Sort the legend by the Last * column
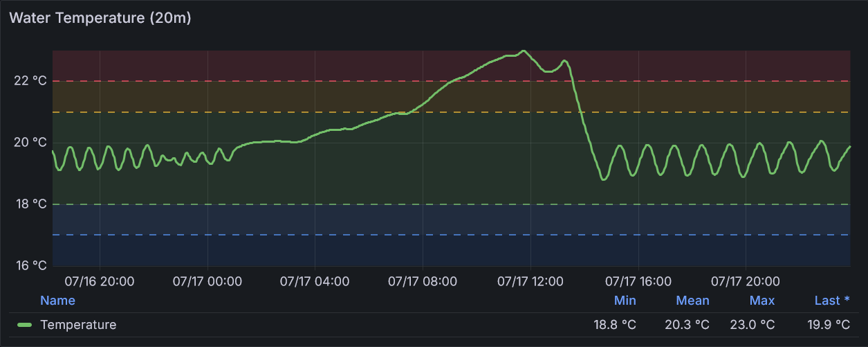Viewport: 868px width, 347px height. 832,301
